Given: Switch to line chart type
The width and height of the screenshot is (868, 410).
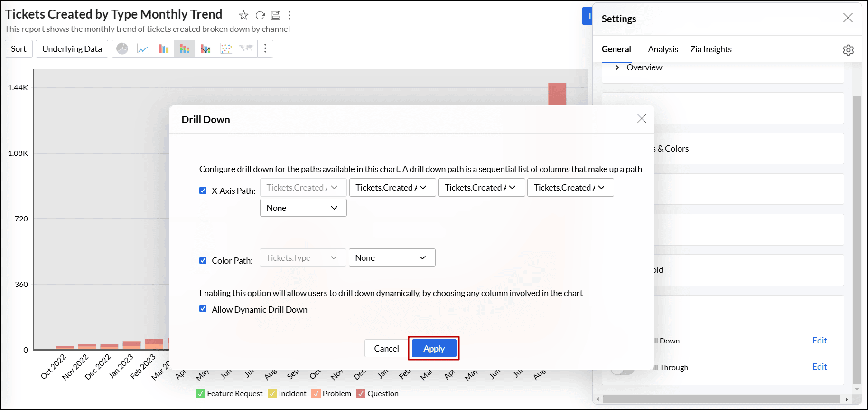Looking at the screenshot, I should click(143, 49).
